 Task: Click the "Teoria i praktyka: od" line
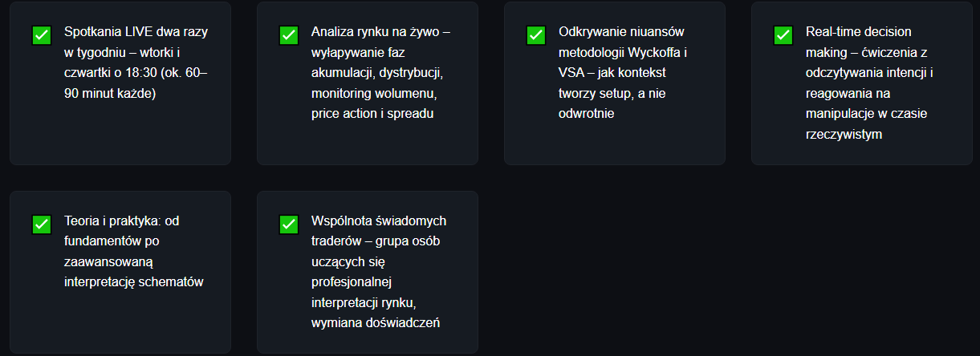(x=126, y=220)
